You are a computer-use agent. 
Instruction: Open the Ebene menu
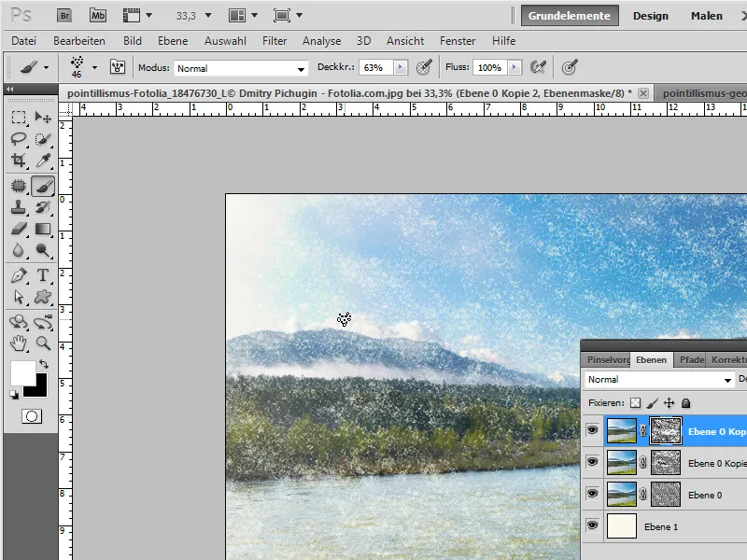[173, 41]
